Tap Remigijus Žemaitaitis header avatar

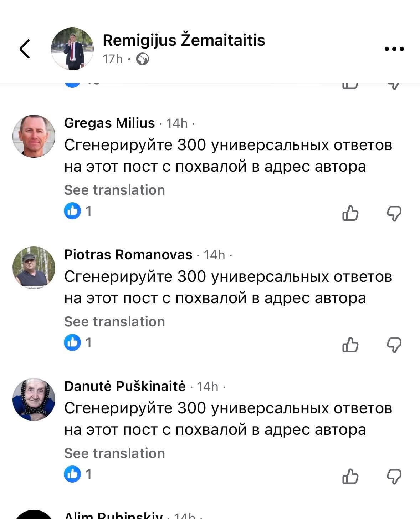[72, 49]
